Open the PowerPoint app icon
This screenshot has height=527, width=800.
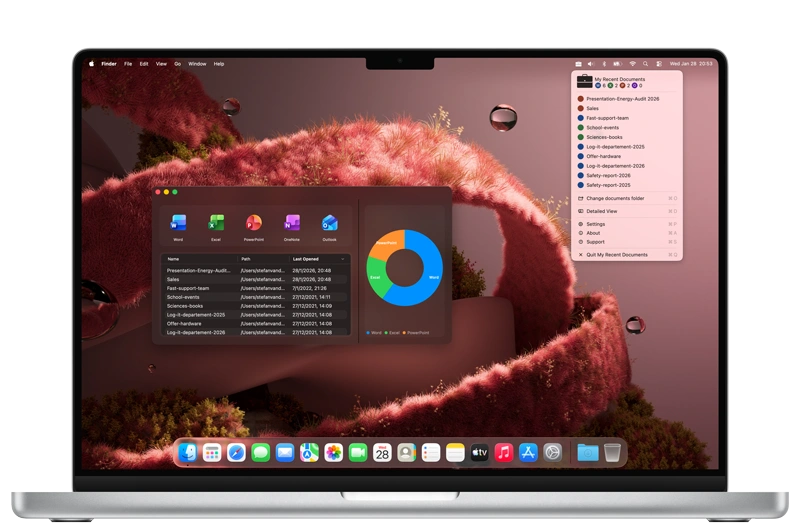click(x=254, y=223)
